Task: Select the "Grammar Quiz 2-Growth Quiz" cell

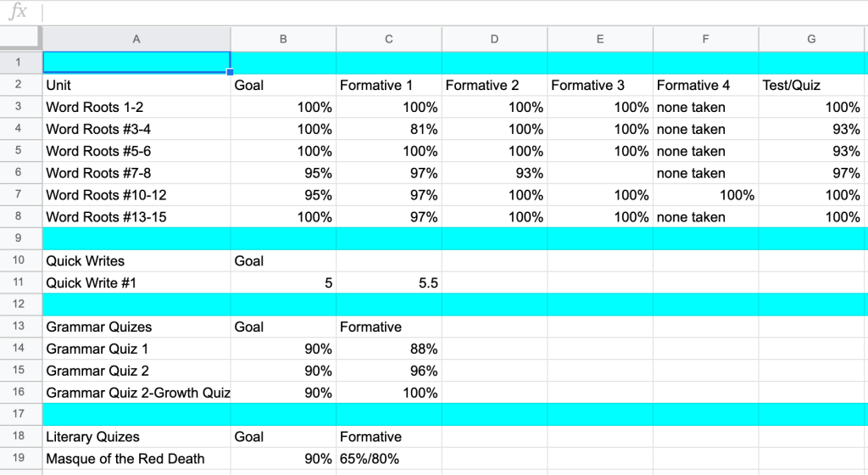Action: point(136,393)
